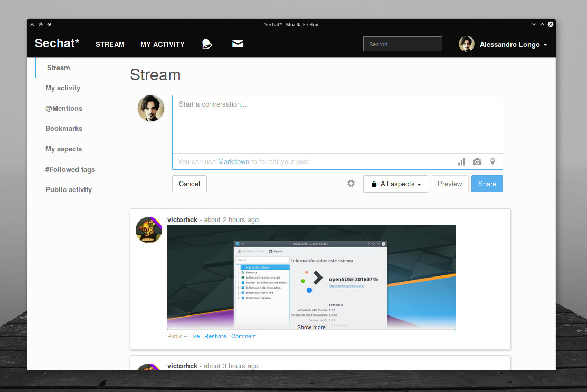Preview the post
Image resolution: width=587 pixels, height=392 pixels.
tap(450, 184)
